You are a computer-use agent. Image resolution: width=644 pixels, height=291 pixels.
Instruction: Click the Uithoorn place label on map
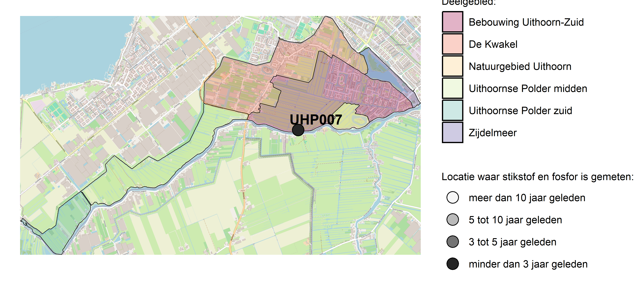[400, 45]
